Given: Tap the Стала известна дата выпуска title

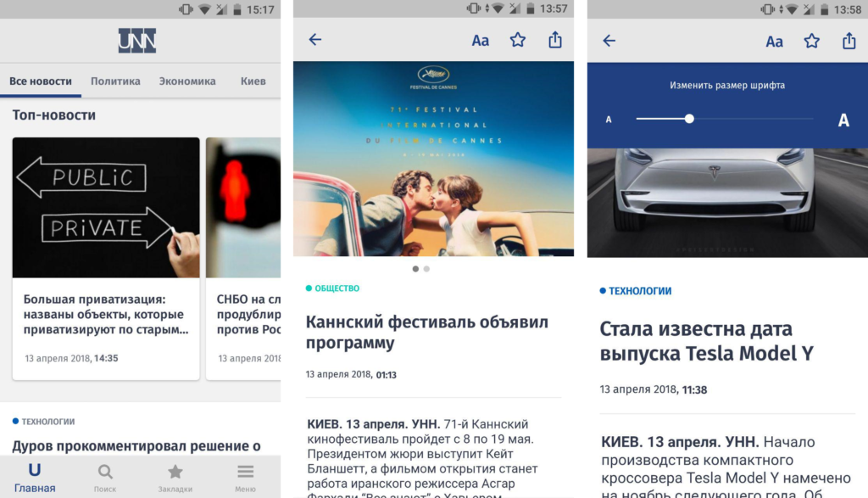Looking at the screenshot, I should (x=707, y=341).
